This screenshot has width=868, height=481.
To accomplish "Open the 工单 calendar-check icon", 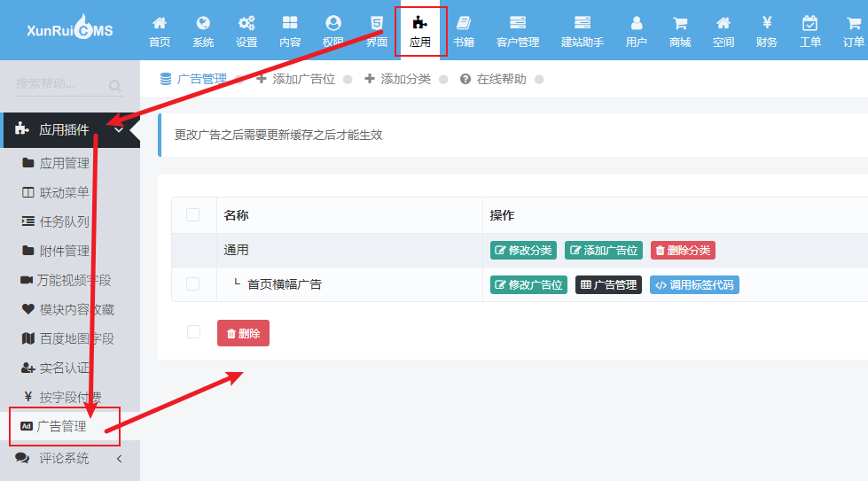I will (x=809, y=23).
